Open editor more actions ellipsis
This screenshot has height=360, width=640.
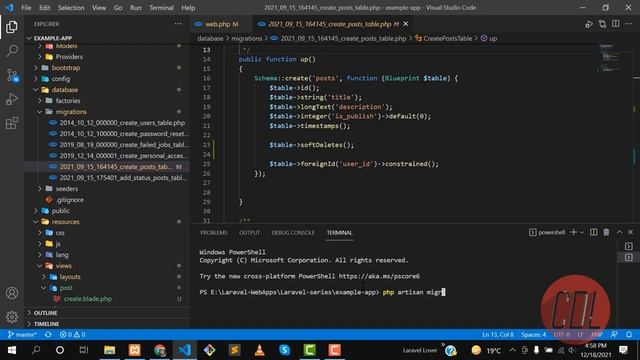[629, 24]
